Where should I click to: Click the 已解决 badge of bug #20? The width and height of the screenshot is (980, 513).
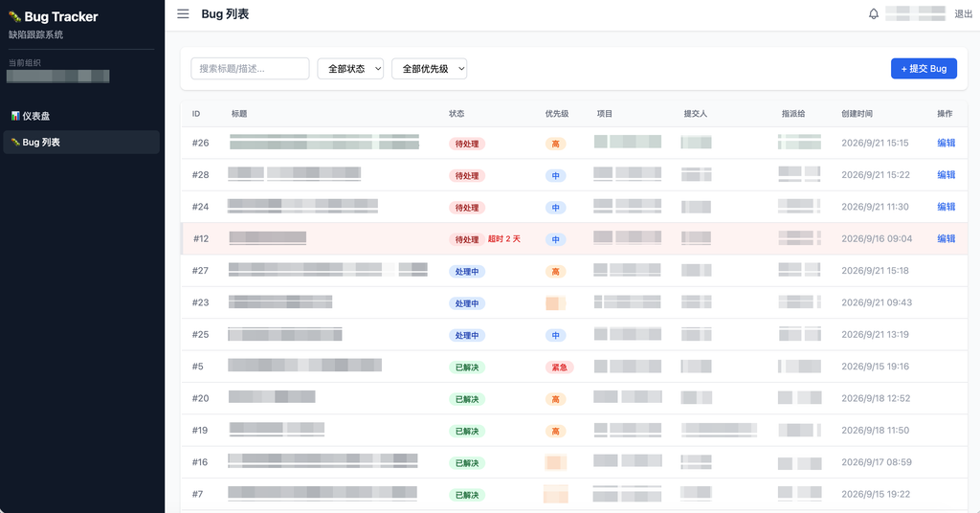point(467,399)
